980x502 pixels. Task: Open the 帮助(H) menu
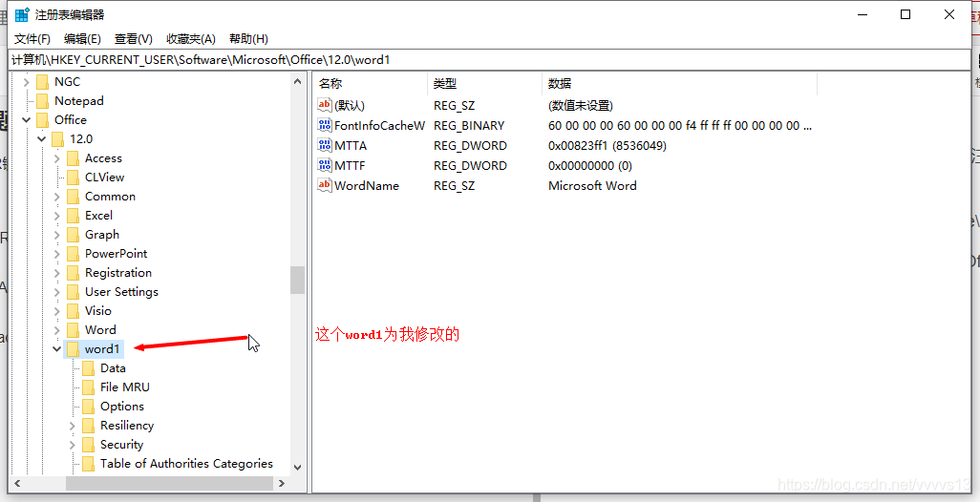pos(248,39)
